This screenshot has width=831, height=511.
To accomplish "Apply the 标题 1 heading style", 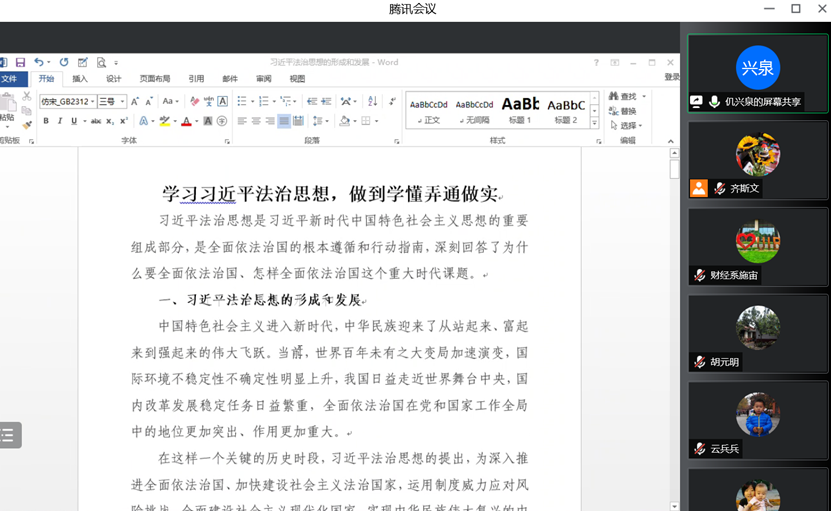I will [x=520, y=109].
